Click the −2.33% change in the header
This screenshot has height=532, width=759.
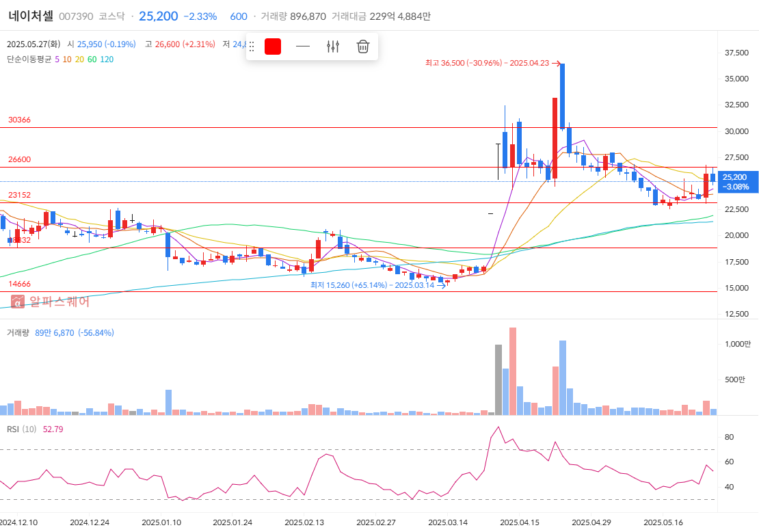point(200,16)
